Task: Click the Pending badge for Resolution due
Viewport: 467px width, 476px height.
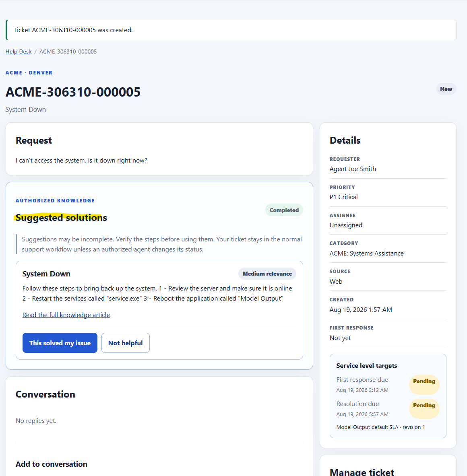Action: pos(424,406)
